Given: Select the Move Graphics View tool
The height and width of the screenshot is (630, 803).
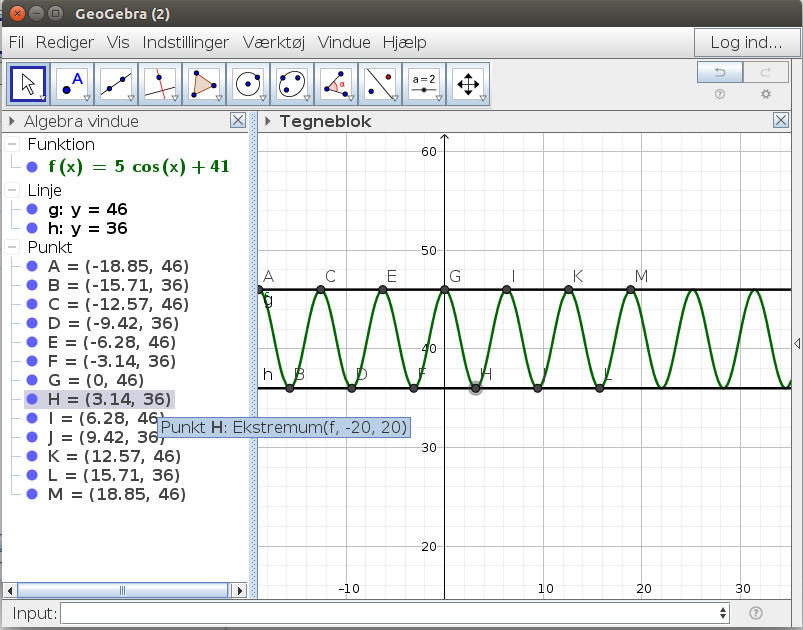Looking at the screenshot, I should pos(468,84).
